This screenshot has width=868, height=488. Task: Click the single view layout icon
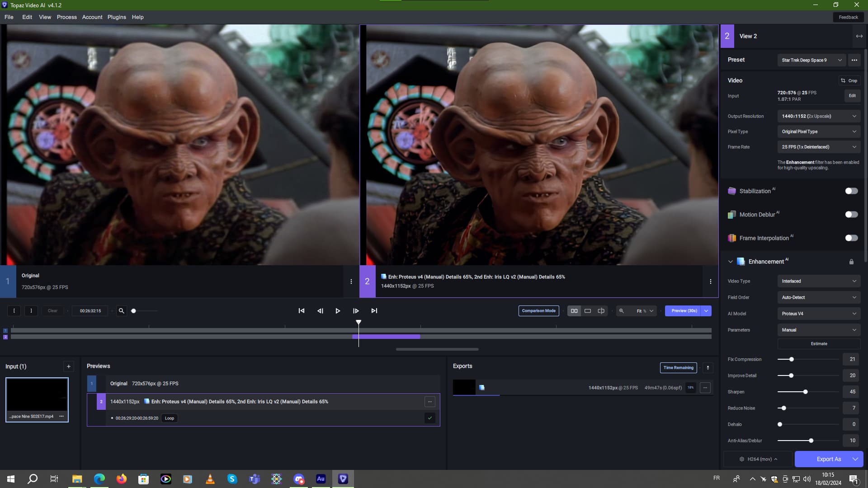588,311
